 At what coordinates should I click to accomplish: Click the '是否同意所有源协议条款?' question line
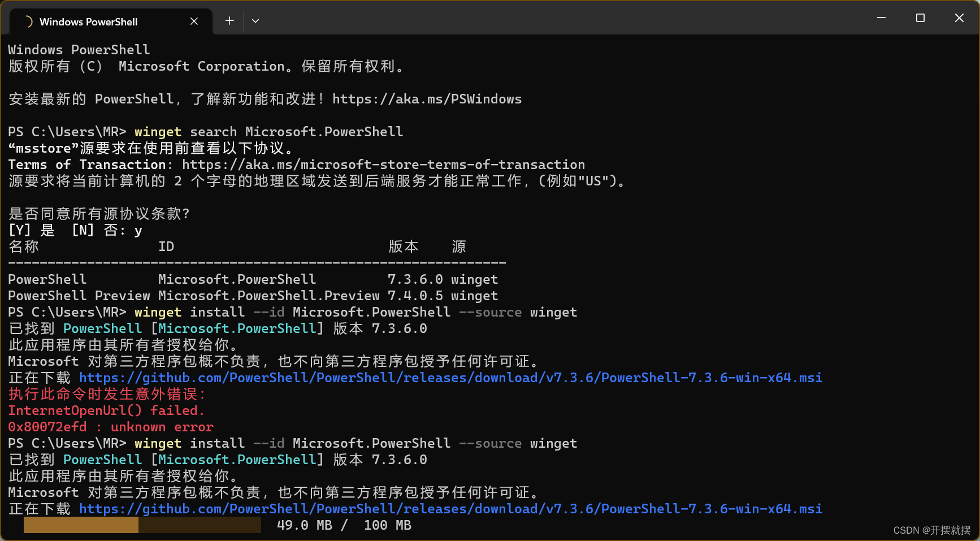99,214
